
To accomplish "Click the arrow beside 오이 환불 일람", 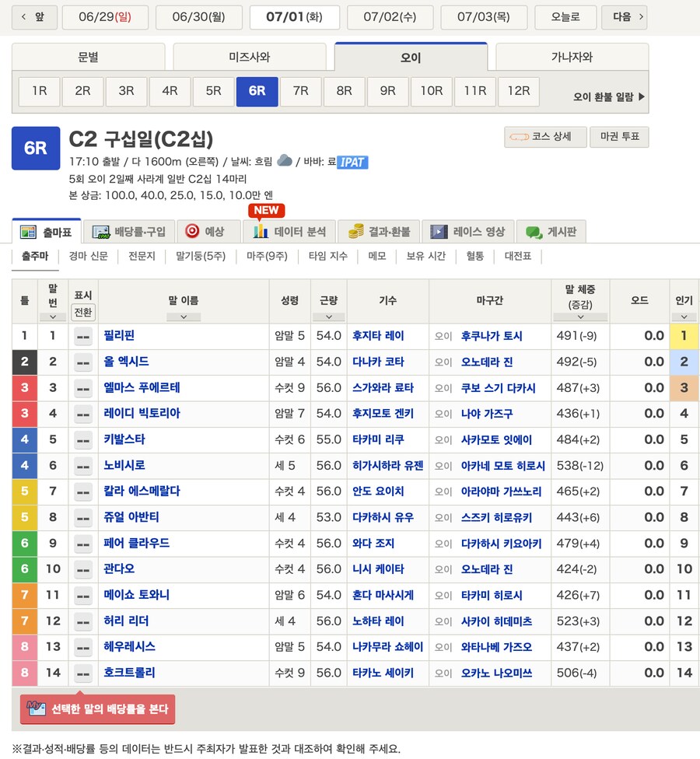I will tap(642, 96).
